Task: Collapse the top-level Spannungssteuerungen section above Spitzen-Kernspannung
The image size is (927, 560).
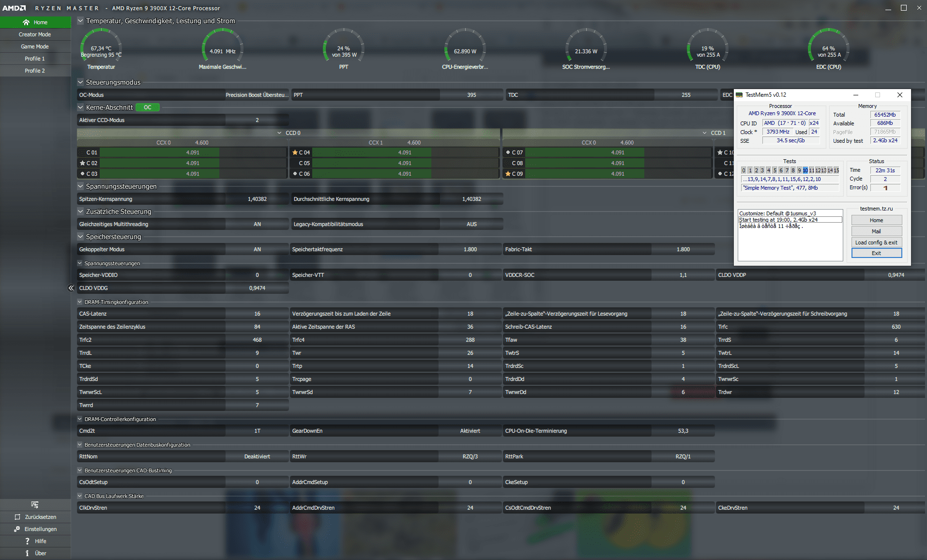Action: [x=80, y=186]
